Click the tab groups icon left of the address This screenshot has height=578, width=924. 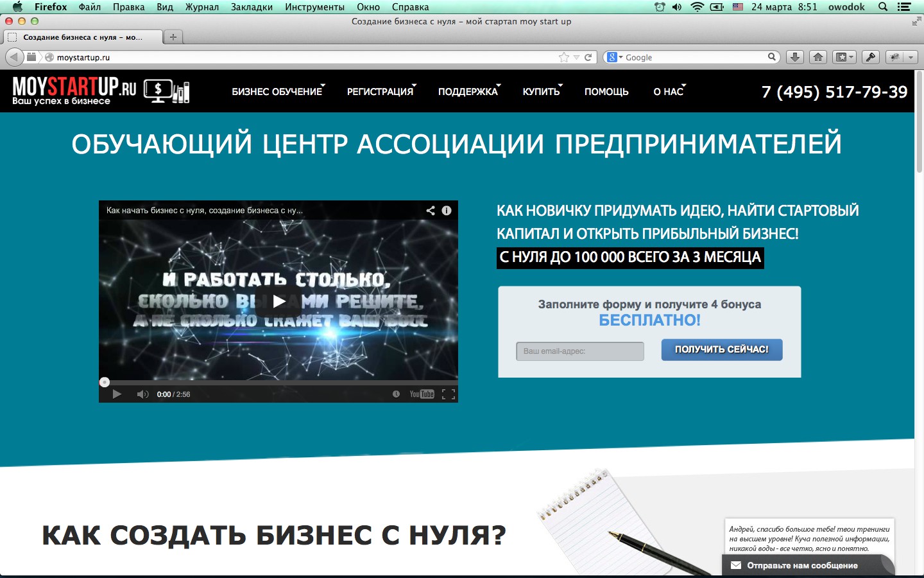(31, 57)
